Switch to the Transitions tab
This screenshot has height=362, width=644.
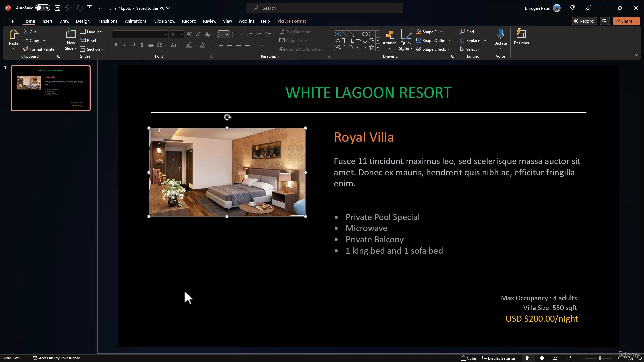coord(107,21)
